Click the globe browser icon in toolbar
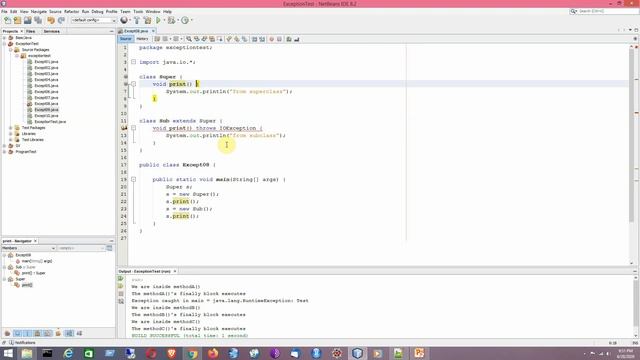The image size is (640, 360). click(x=124, y=20)
